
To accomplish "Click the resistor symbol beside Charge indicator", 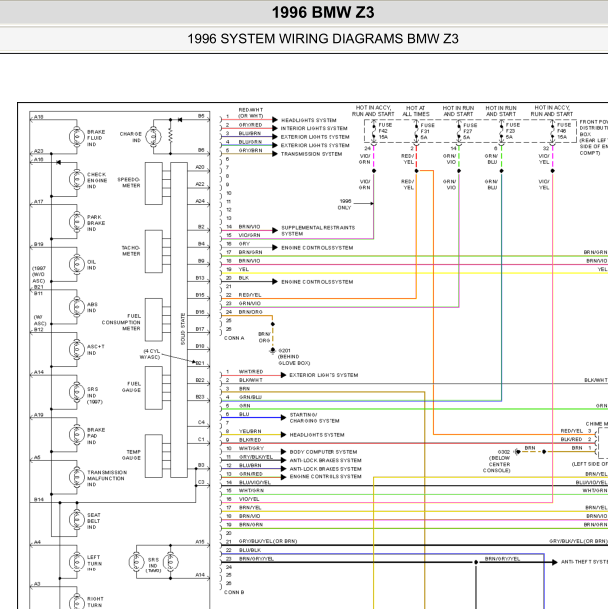I will 170,136.
